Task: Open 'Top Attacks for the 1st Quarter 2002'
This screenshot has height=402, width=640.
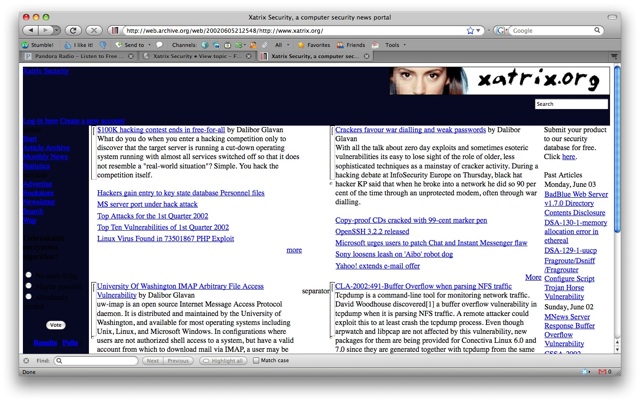Action: tap(153, 216)
